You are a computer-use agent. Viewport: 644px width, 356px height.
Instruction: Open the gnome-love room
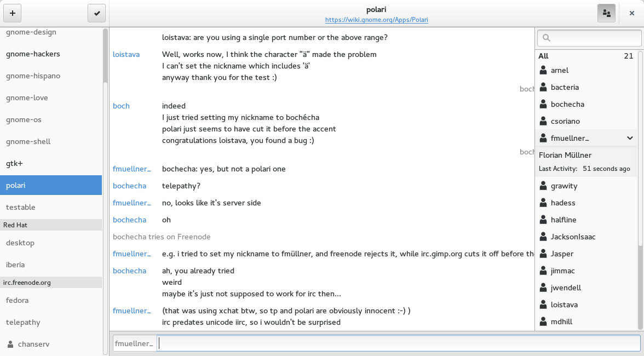pos(51,97)
